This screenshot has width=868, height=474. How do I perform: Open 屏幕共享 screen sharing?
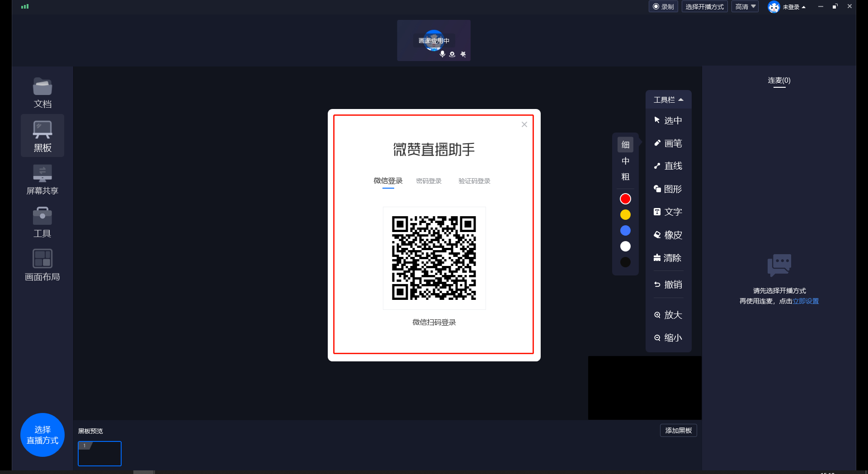coord(42,180)
